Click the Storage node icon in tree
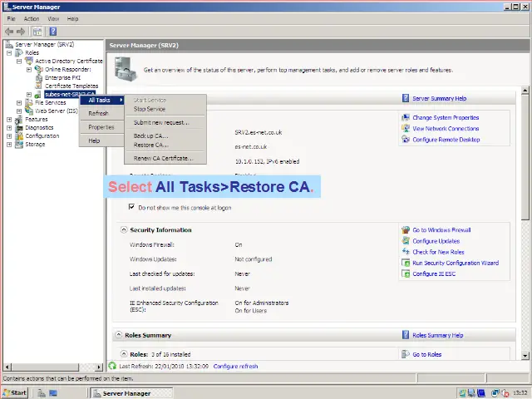This screenshot has height=399, width=532. tap(19, 144)
